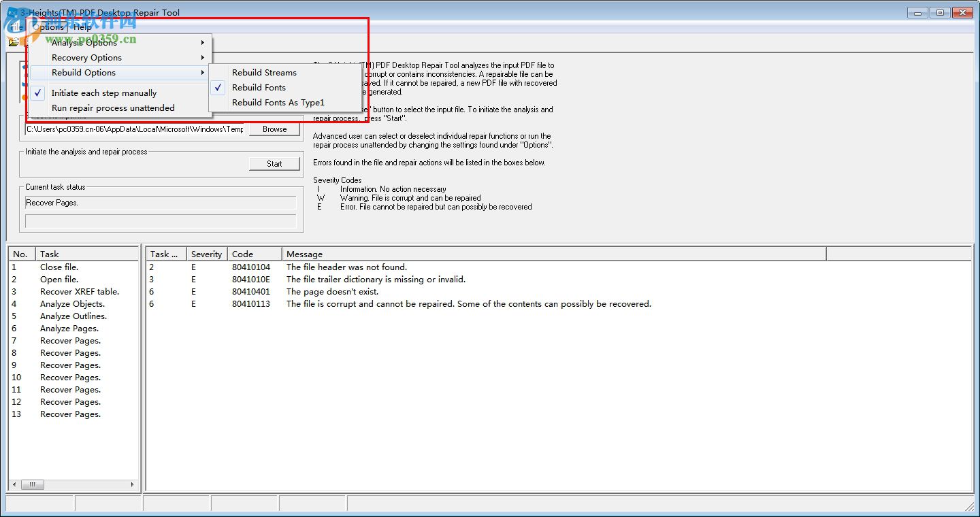Screen dimensions: 980x517
Task: Select task 'Analyze Outlines.'
Action: click(x=73, y=316)
